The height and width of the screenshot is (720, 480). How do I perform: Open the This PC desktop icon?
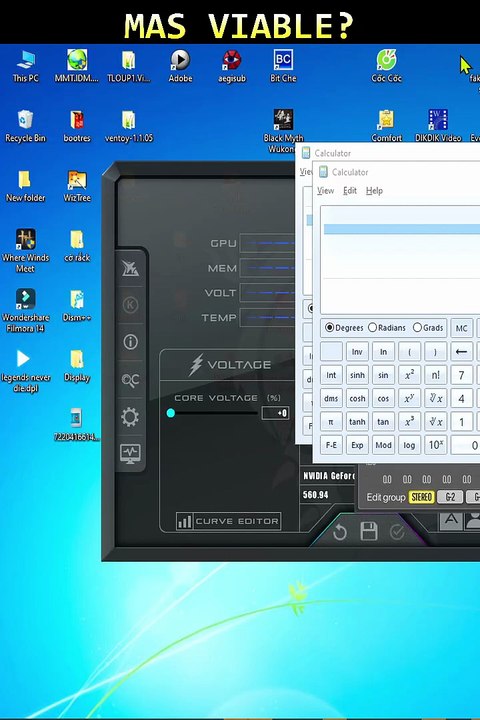pos(26,67)
